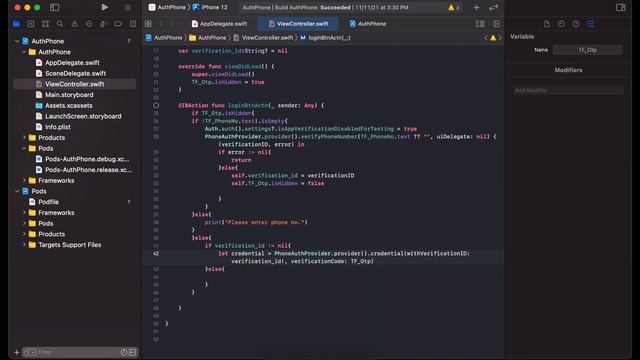Collapse the Pods project root
Screen dimensions: 640x360
pyautogui.click(x=17, y=191)
